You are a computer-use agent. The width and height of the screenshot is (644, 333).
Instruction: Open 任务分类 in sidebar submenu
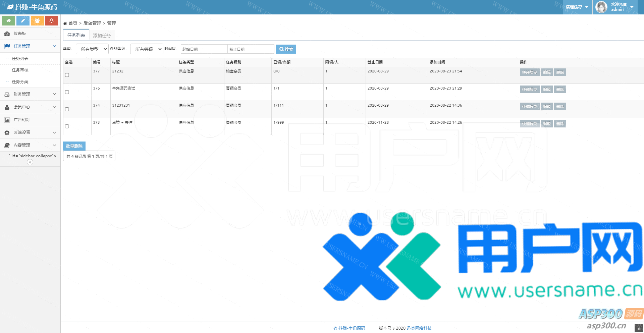point(20,82)
